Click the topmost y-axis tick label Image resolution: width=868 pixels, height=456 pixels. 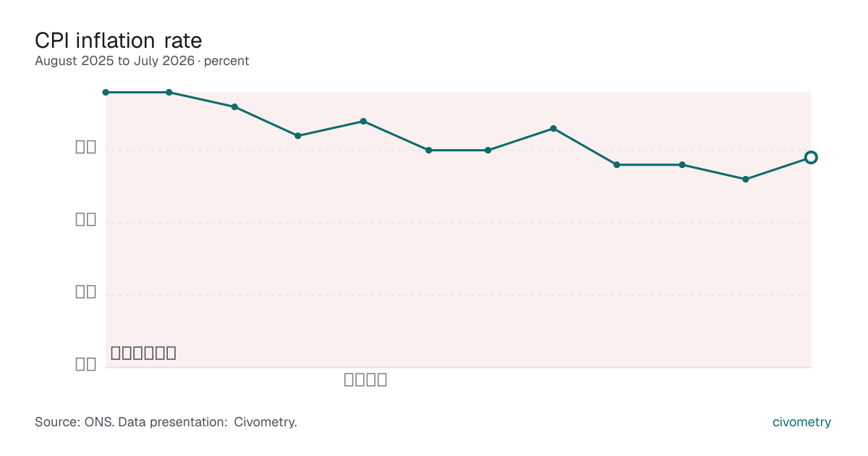(86, 147)
